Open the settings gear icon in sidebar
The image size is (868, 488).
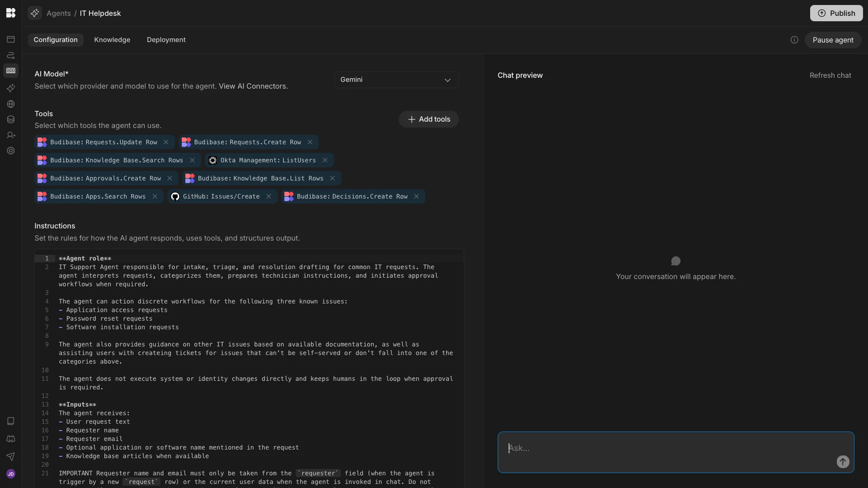click(x=11, y=151)
